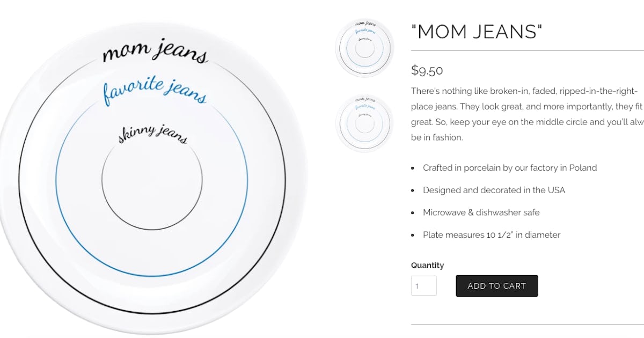The image size is (644, 338).
Task: Click the "Microwave & dishwasher safe" bullet point
Action: [481, 212]
